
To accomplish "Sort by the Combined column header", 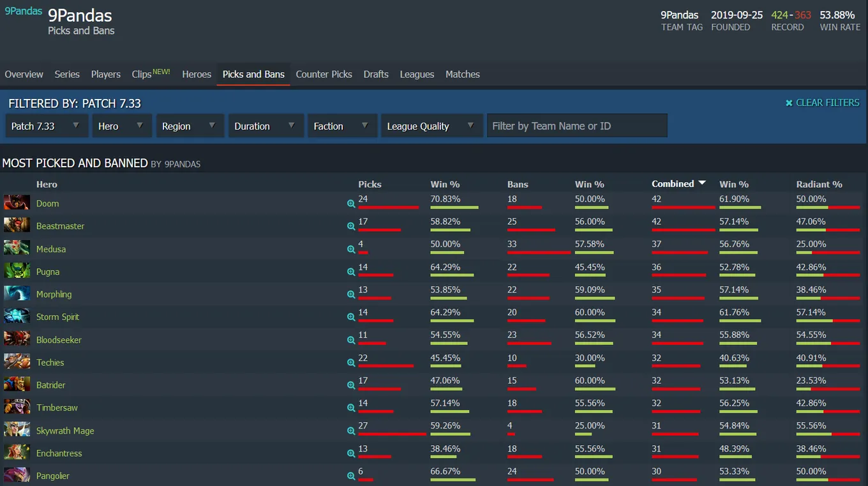I will pyautogui.click(x=678, y=183).
